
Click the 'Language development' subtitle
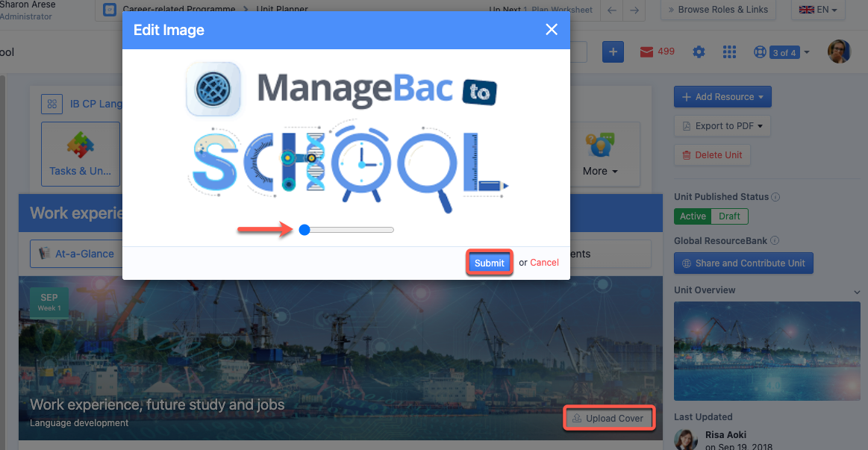click(x=79, y=423)
